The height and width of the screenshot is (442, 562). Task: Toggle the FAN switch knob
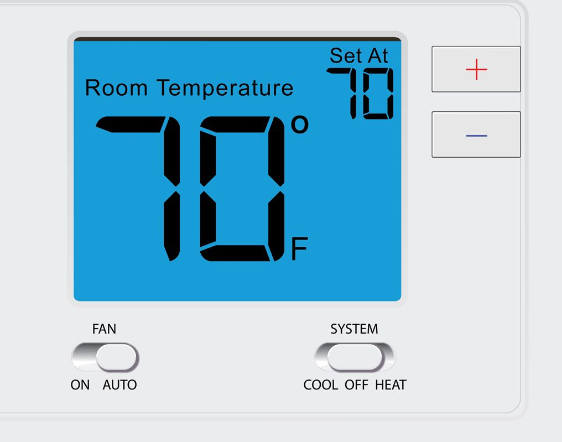coord(117,357)
